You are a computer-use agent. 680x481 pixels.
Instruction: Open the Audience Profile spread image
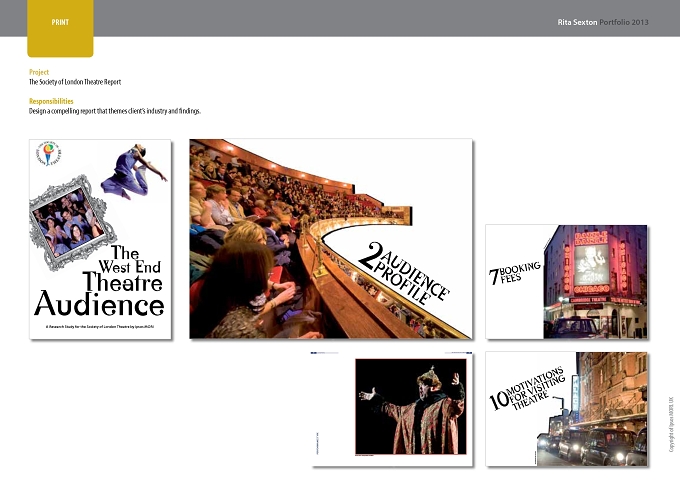(331, 239)
